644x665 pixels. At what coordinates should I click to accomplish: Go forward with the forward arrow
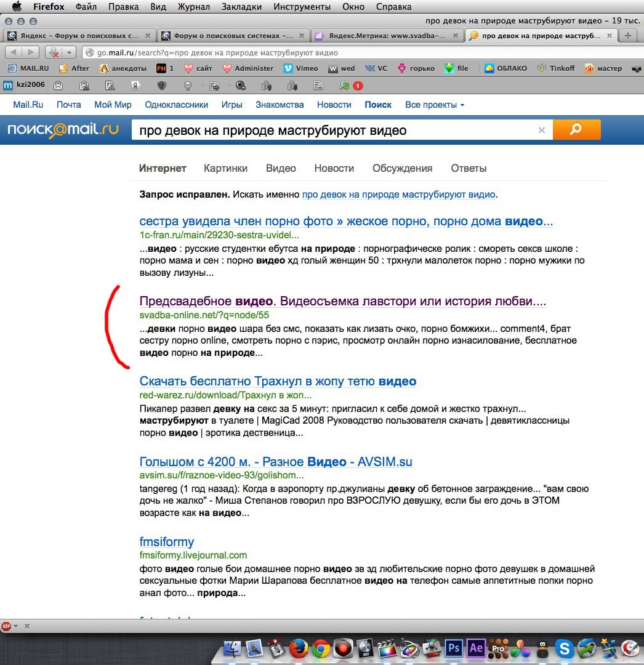31,52
